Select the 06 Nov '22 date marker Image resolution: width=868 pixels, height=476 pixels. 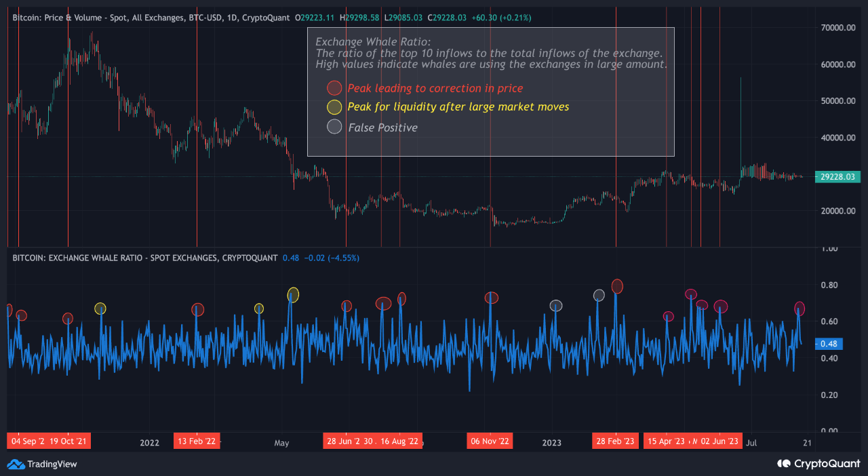coord(490,441)
